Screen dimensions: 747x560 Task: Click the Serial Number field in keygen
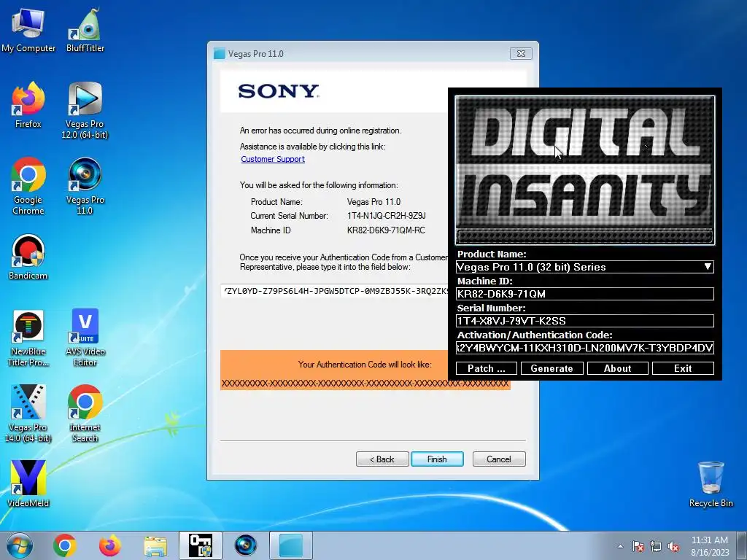[584, 321]
